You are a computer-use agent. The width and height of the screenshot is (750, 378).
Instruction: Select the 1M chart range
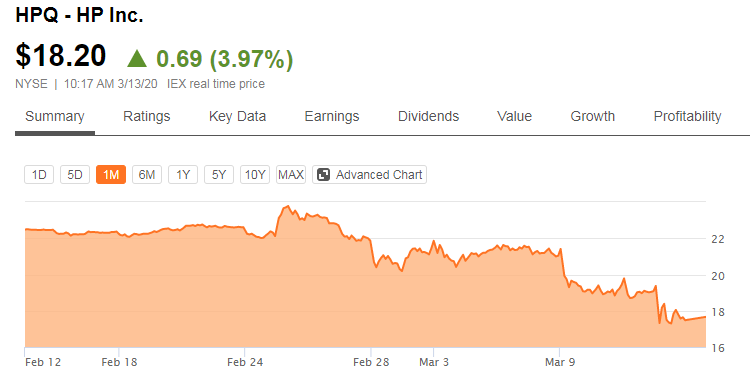(111, 175)
